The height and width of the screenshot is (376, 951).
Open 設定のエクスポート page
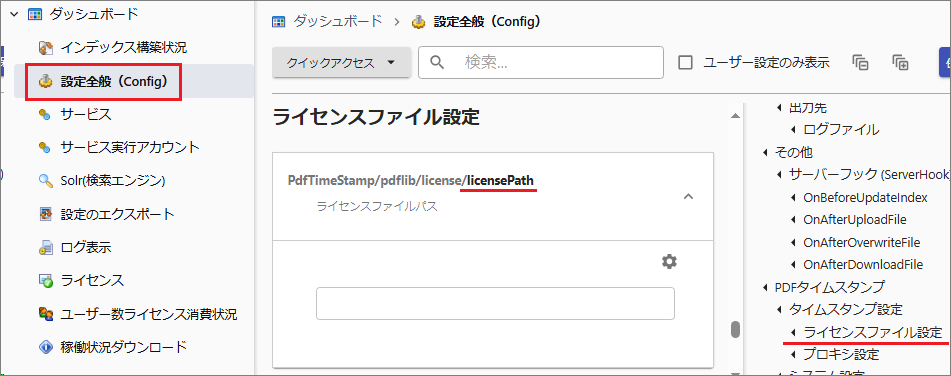[117, 214]
